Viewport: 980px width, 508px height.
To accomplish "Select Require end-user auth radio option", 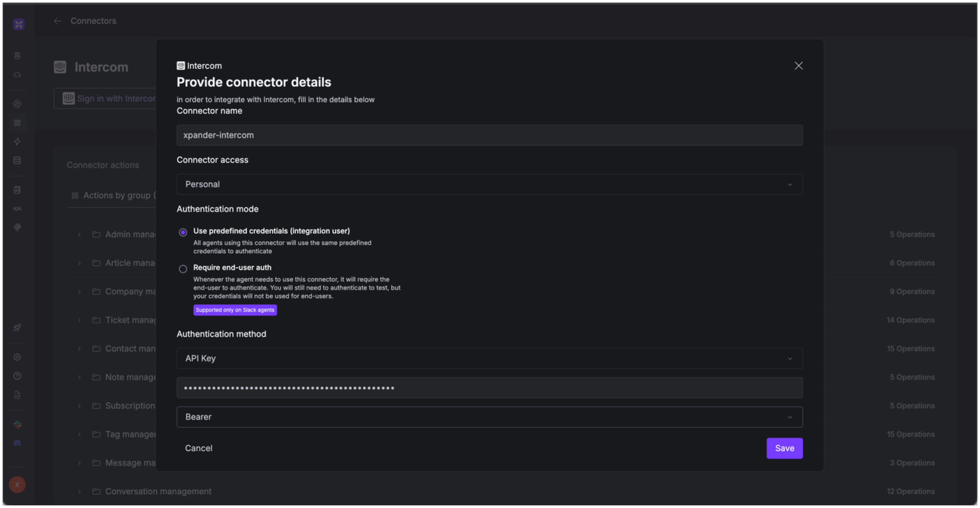I will pyautogui.click(x=183, y=269).
